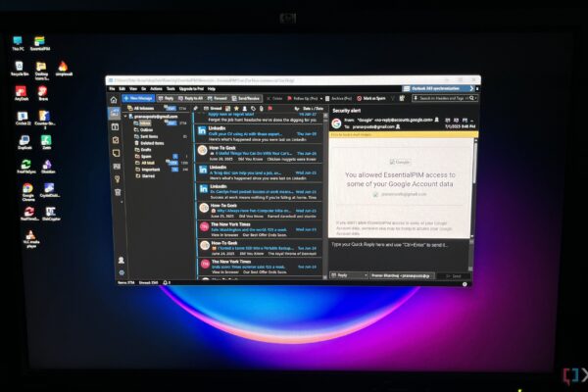Select the Mail module in sidebar

pyautogui.click(x=115, y=113)
